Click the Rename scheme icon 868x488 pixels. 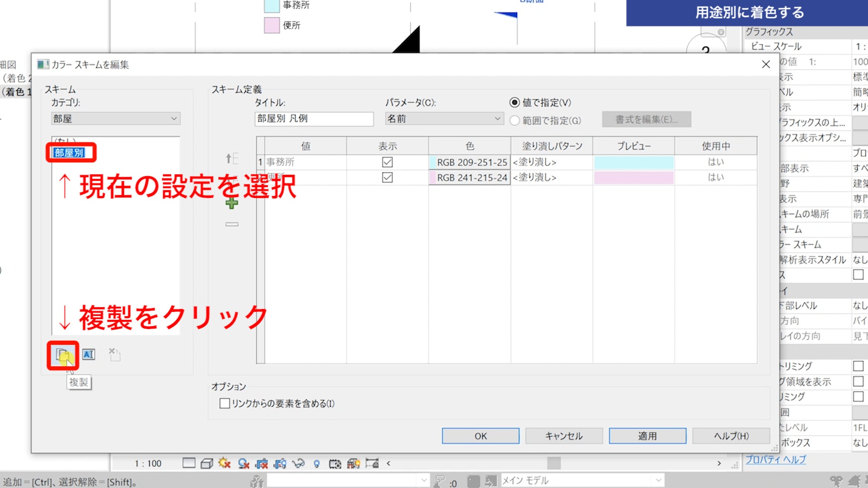(89, 355)
